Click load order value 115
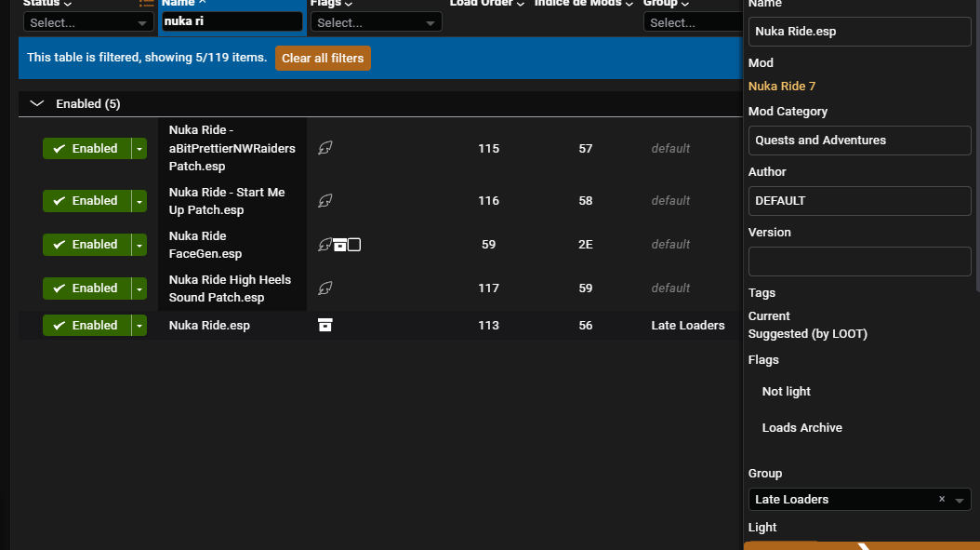980x550 pixels. click(488, 148)
